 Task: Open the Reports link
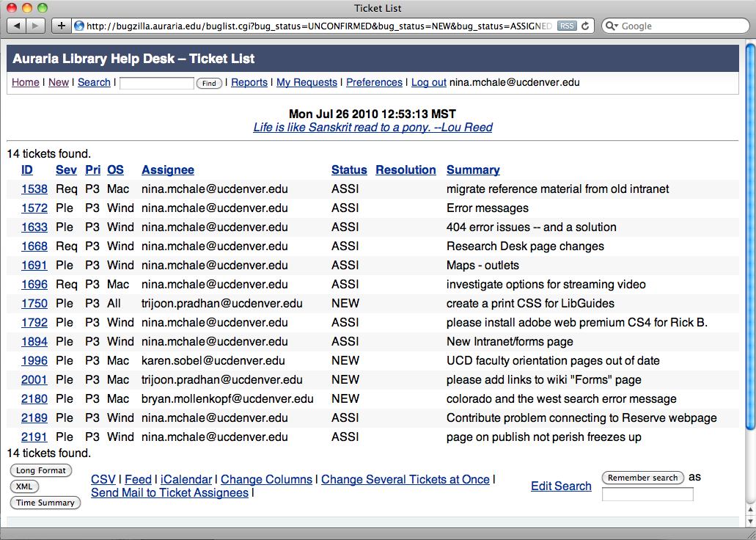[249, 82]
